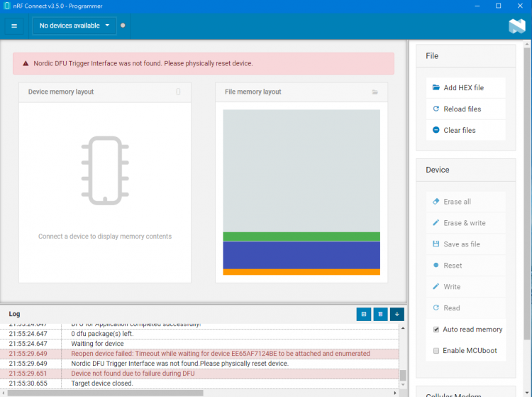Image resolution: width=532 pixels, height=397 pixels.
Task: Clear the log with the middle Log button
Action: click(380, 313)
